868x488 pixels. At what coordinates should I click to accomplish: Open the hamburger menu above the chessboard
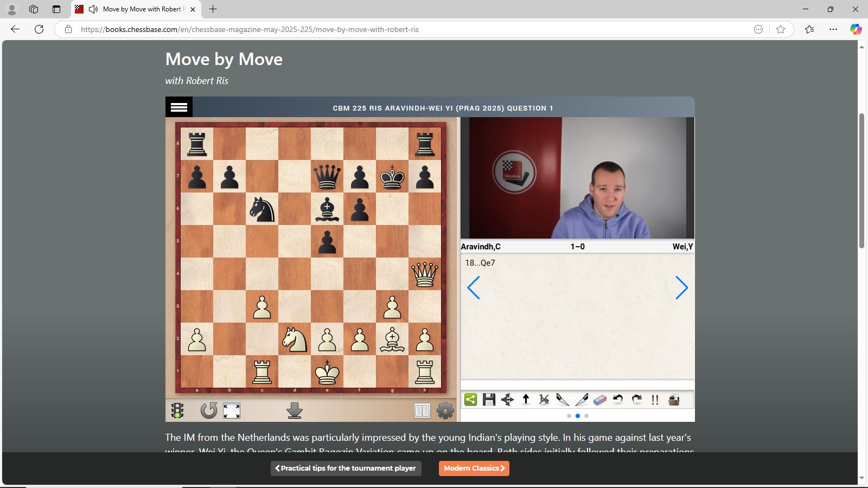[x=179, y=107]
